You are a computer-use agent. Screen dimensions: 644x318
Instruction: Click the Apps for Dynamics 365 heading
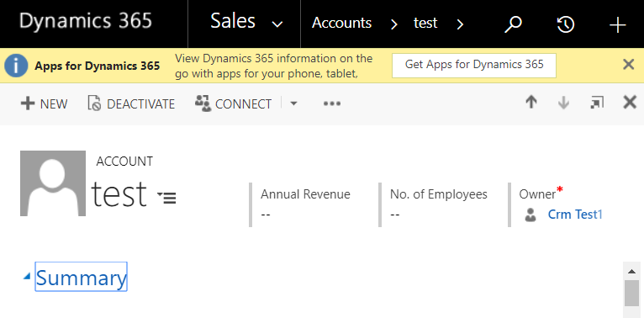point(97,66)
